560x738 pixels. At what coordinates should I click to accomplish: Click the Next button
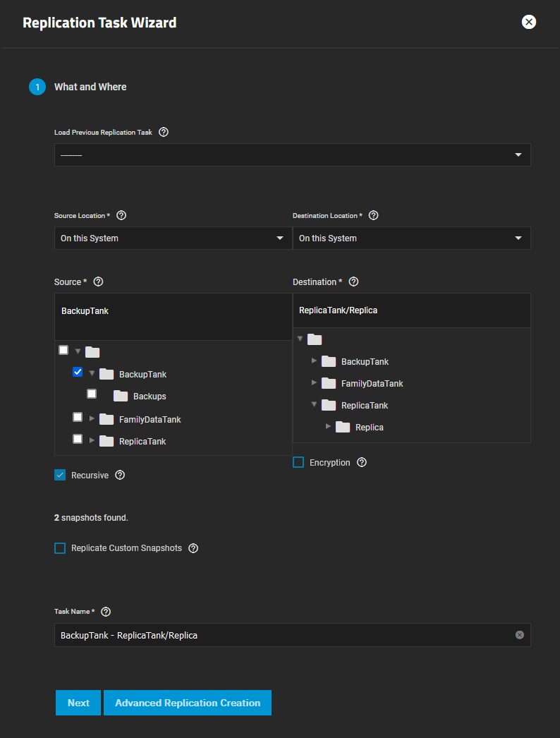tap(78, 703)
